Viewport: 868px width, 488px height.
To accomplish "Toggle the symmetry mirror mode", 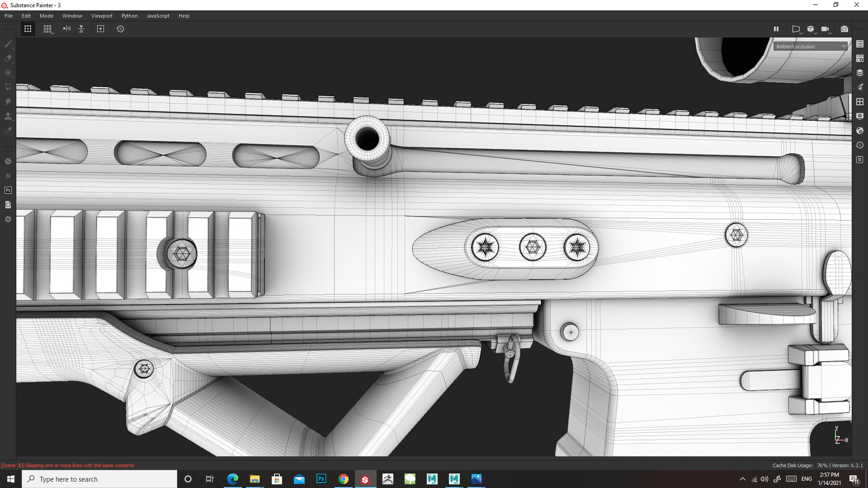I will (x=67, y=29).
